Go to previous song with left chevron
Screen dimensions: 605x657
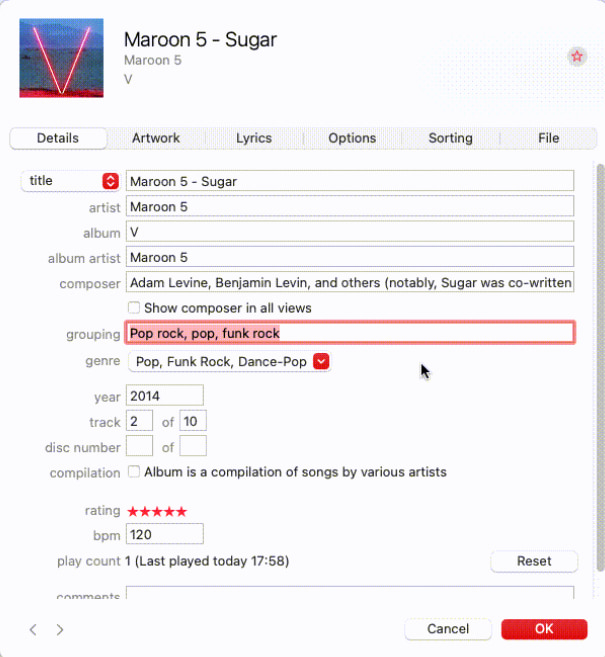click(x=33, y=629)
